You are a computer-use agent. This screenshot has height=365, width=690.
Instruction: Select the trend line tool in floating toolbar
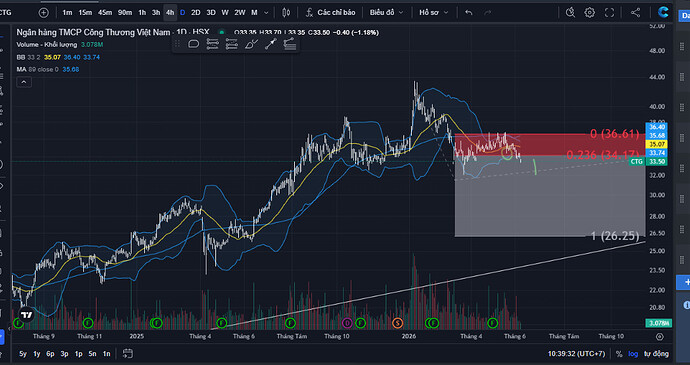tap(271, 44)
